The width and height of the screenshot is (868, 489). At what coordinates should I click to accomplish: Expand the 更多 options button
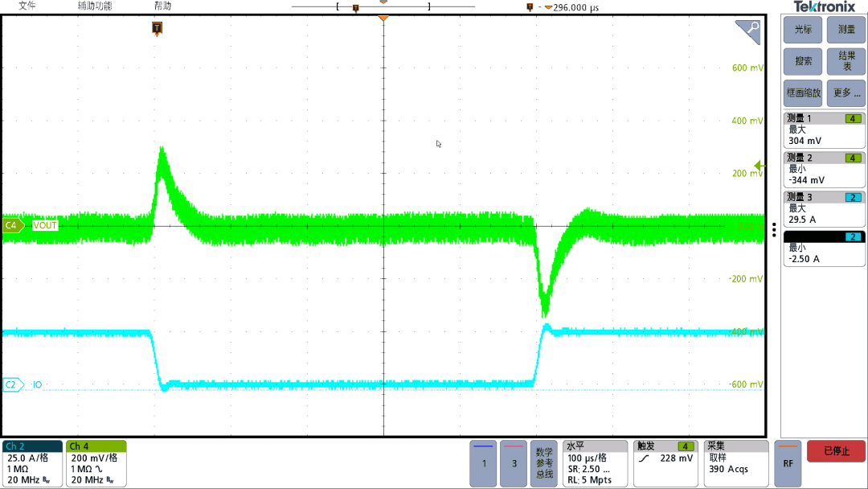(x=846, y=92)
